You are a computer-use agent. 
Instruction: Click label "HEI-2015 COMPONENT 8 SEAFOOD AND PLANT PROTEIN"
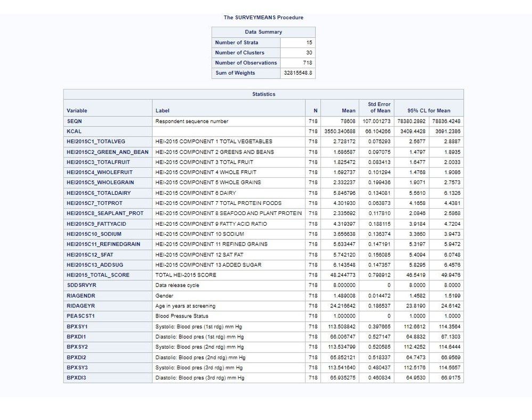click(x=229, y=213)
